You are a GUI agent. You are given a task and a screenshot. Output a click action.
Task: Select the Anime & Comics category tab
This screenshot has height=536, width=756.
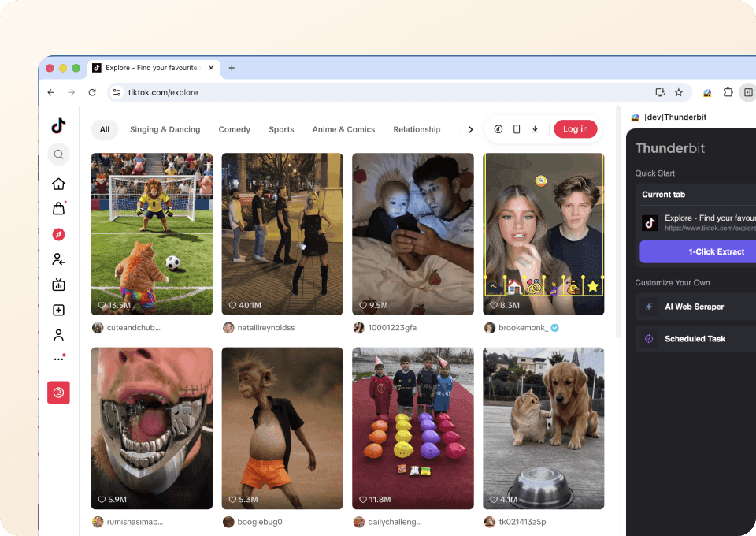pyautogui.click(x=343, y=129)
